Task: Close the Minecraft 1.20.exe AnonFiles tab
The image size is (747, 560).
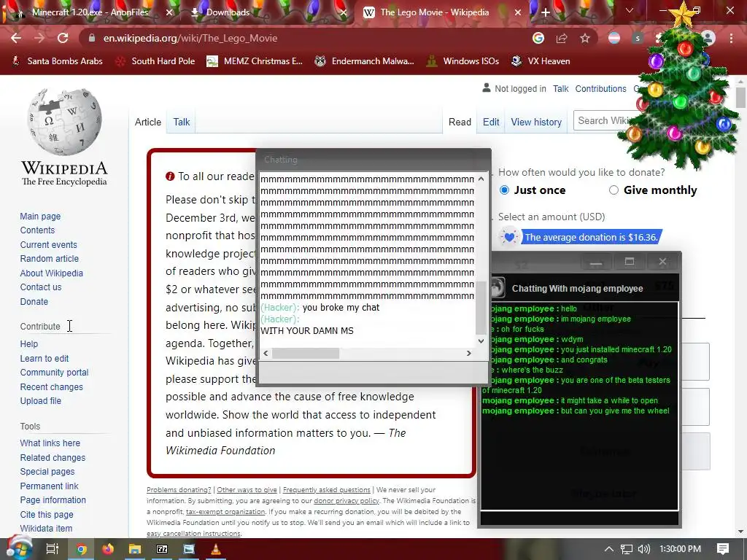Action: click(169, 12)
